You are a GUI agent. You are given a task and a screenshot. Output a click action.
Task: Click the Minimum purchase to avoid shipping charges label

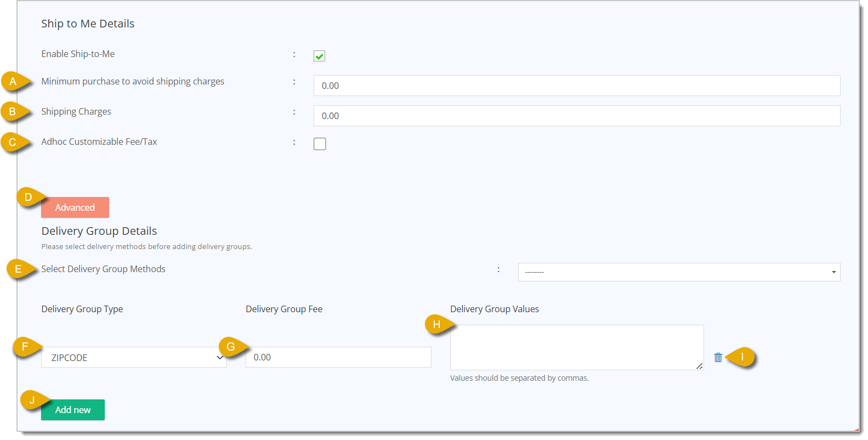[133, 81]
